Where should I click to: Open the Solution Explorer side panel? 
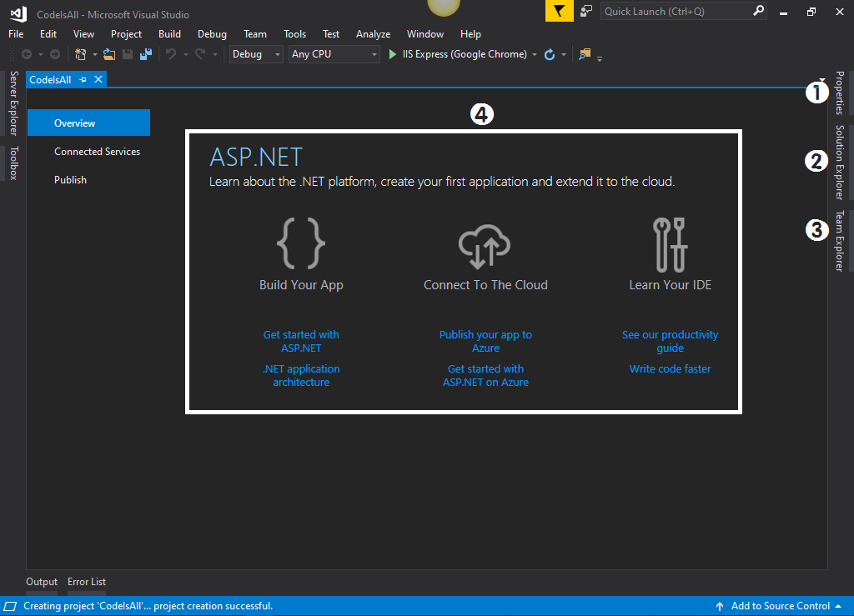point(839,163)
